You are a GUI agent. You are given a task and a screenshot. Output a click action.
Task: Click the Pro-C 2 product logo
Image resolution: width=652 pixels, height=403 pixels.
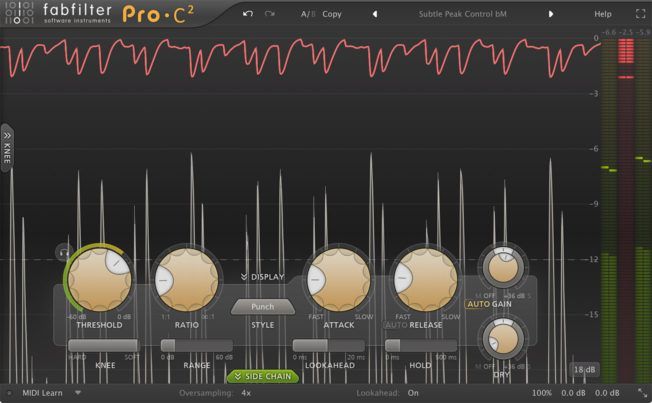pos(158,15)
